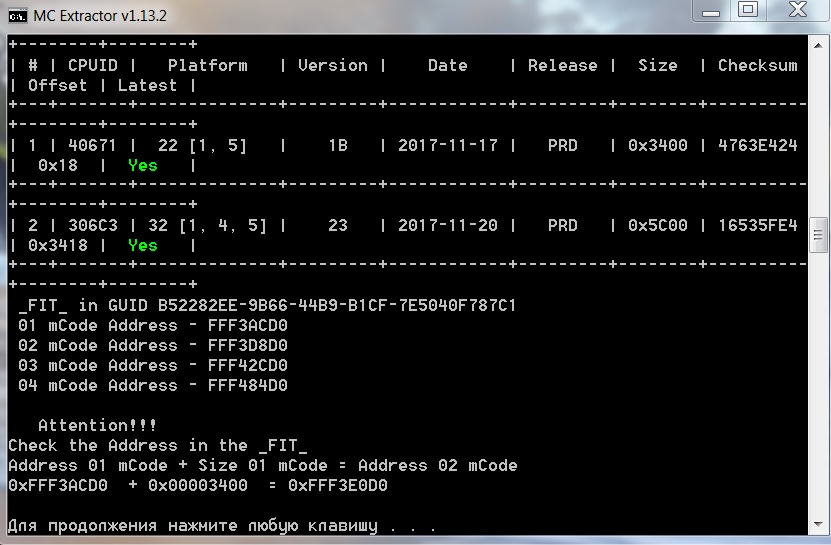Click the CPUID column header
Image resolution: width=831 pixels, height=545 pixels.
click(x=93, y=65)
